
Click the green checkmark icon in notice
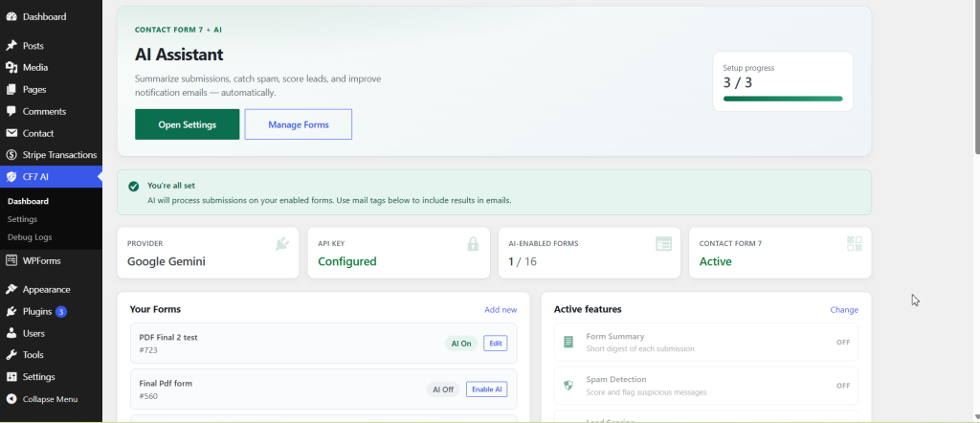[133, 187]
